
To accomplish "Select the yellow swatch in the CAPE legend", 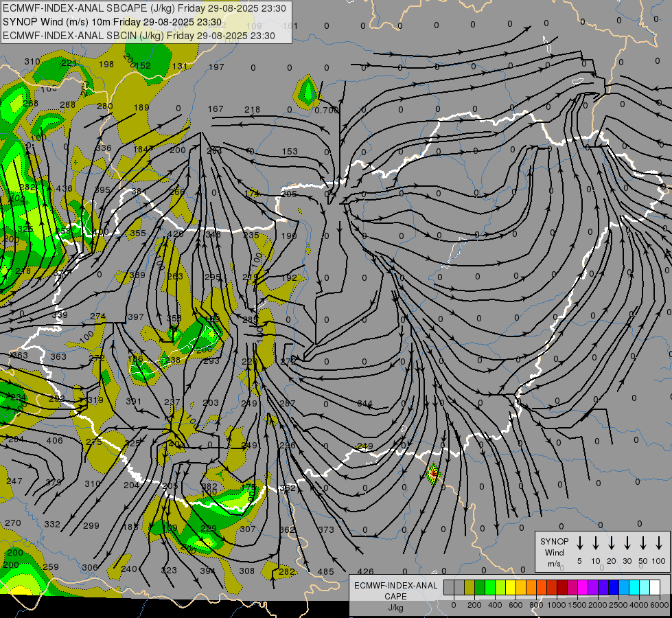I will (x=511, y=588).
